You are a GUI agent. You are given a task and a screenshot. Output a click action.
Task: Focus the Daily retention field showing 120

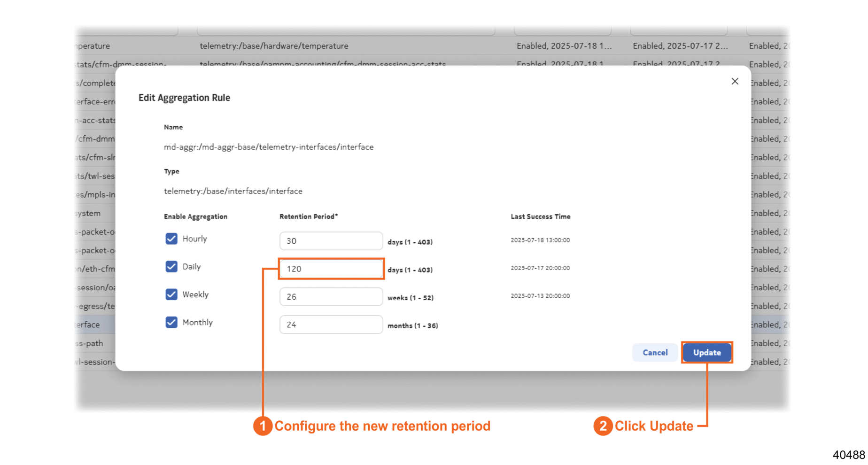tap(331, 269)
